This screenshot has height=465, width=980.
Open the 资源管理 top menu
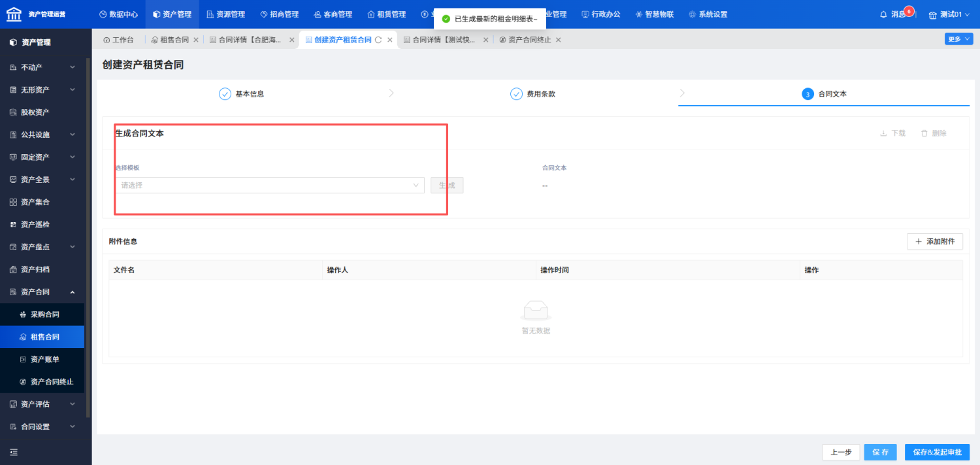pyautogui.click(x=225, y=14)
